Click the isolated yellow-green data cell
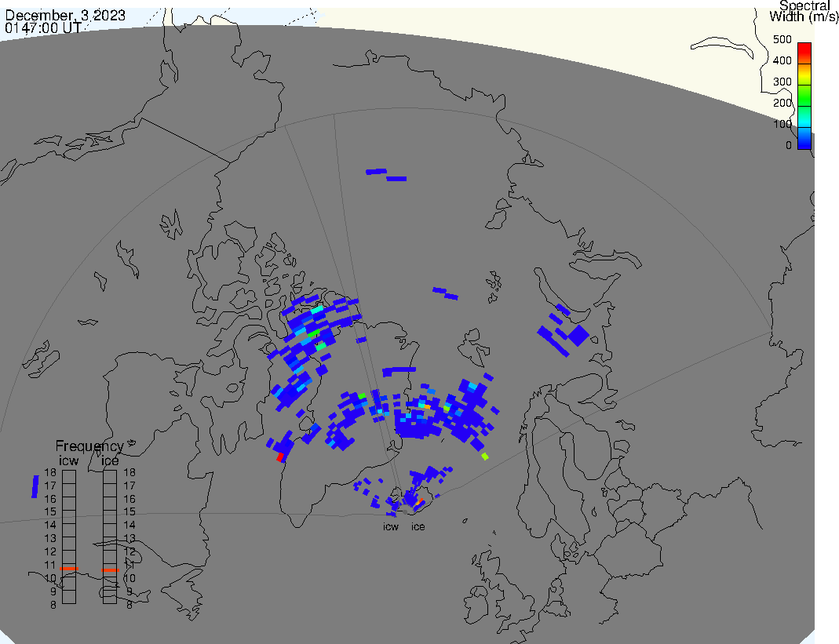The width and height of the screenshot is (839, 644). pos(485,456)
